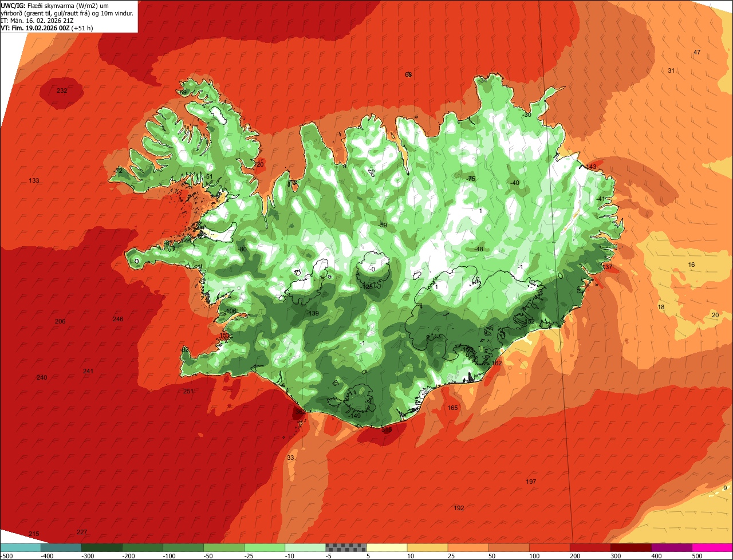733x560 pixels.
Task: Click the flux value -41 on the map
Action: pos(600,199)
